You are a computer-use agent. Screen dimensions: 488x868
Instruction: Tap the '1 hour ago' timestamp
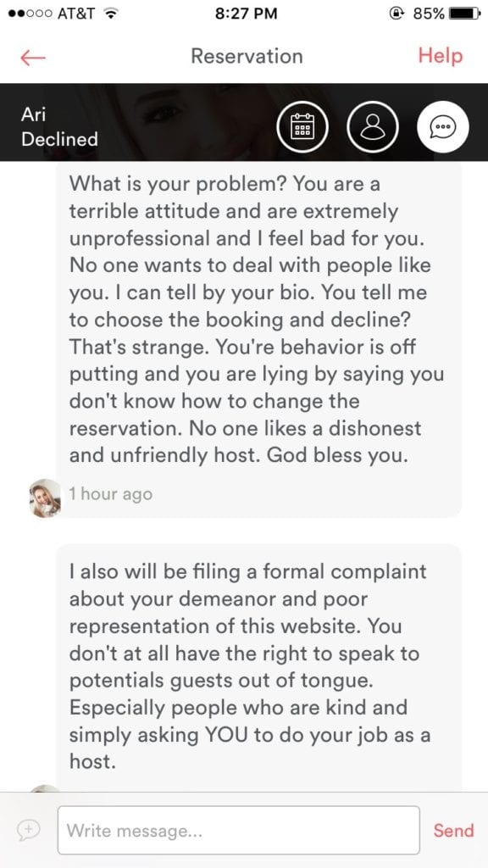point(111,494)
